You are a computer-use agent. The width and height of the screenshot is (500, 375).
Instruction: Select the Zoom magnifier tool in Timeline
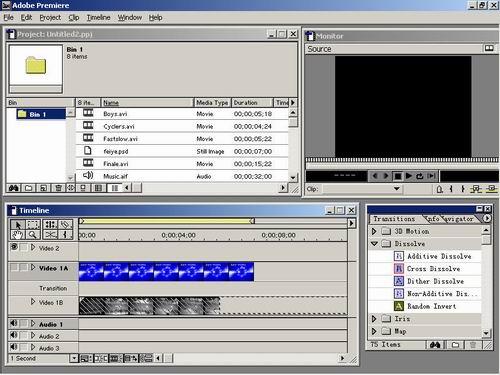[33, 235]
